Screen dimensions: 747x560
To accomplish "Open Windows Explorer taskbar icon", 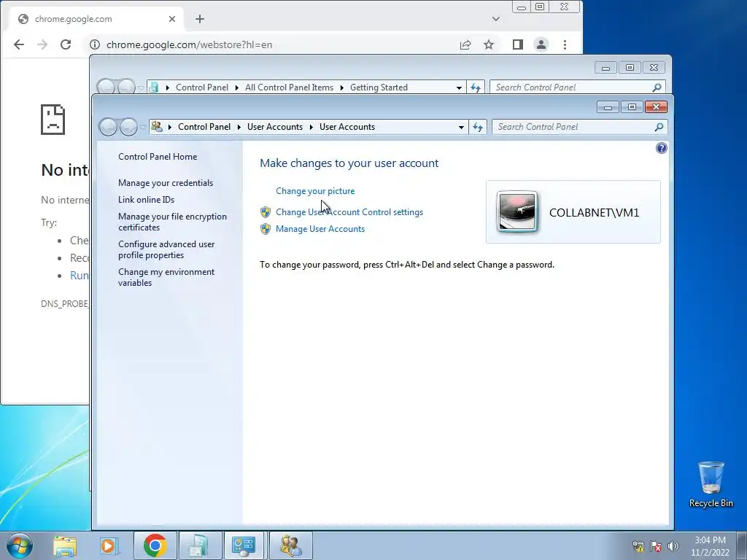I will point(65,545).
